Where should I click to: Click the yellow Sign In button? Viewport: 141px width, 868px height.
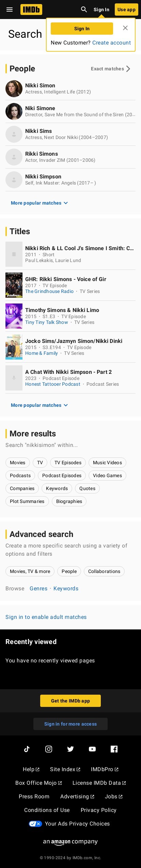[x=82, y=29]
